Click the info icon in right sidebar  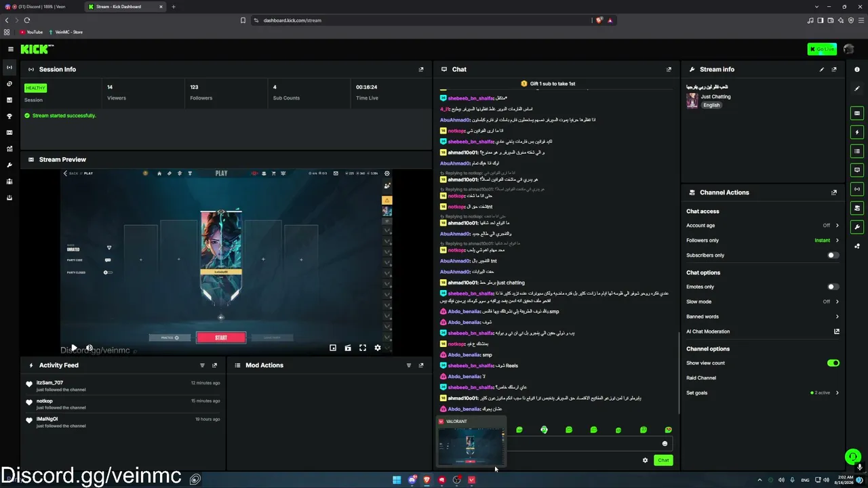coord(857,69)
